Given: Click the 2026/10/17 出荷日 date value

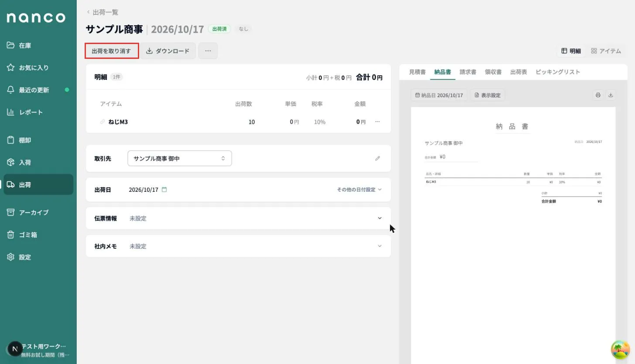Looking at the screenshot, I should pos(143,190).
